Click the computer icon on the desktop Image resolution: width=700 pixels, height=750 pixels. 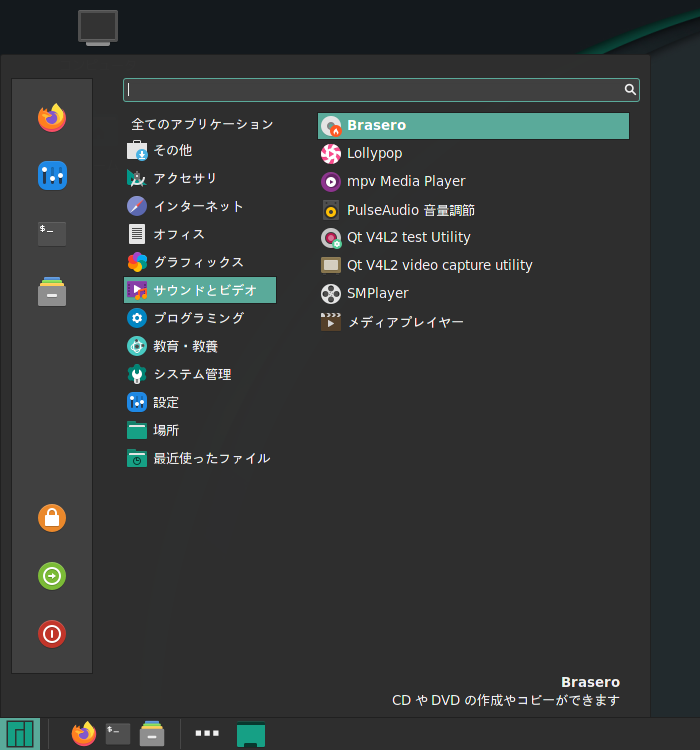tap(98, 28)
